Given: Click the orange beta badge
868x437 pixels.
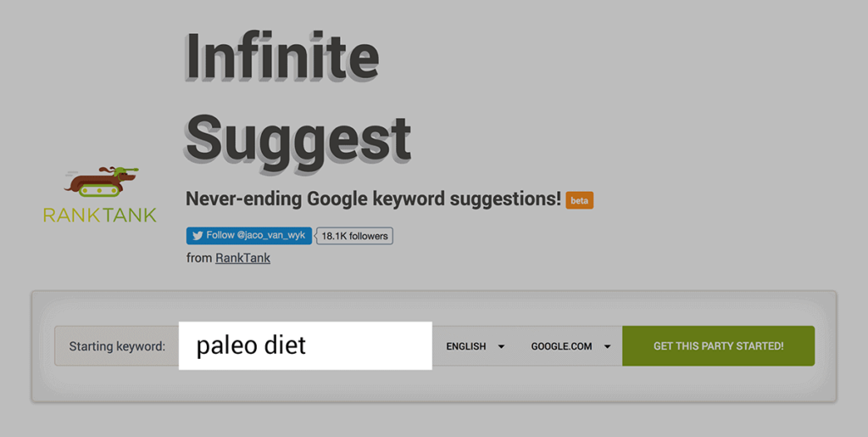Looking at the screenshot, I should point(580,200).
